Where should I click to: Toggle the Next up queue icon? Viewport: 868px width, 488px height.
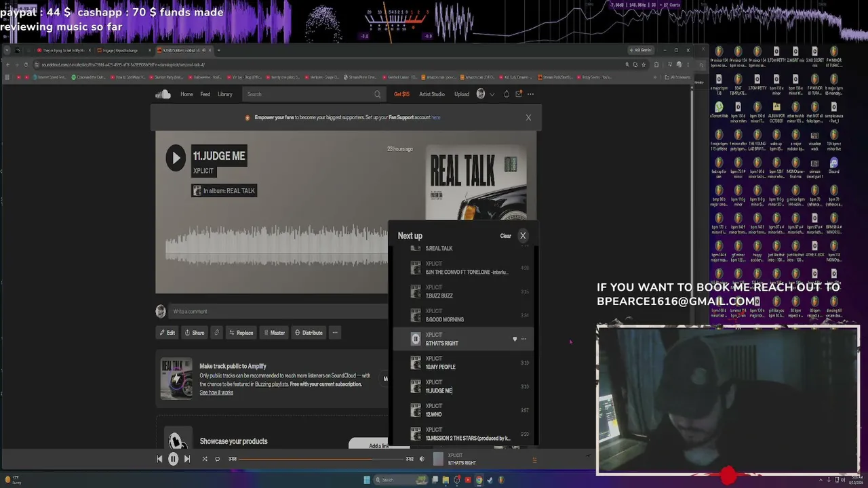pos(534,460)
